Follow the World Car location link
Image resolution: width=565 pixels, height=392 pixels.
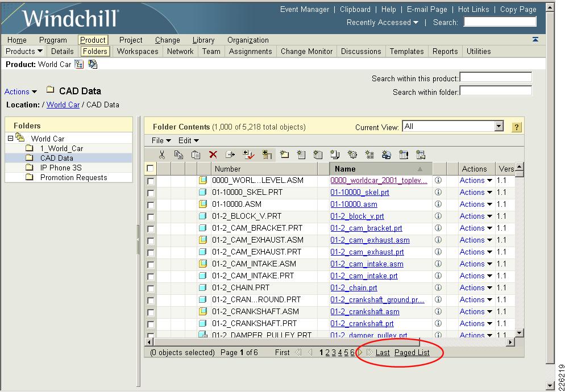pos(63,105)
